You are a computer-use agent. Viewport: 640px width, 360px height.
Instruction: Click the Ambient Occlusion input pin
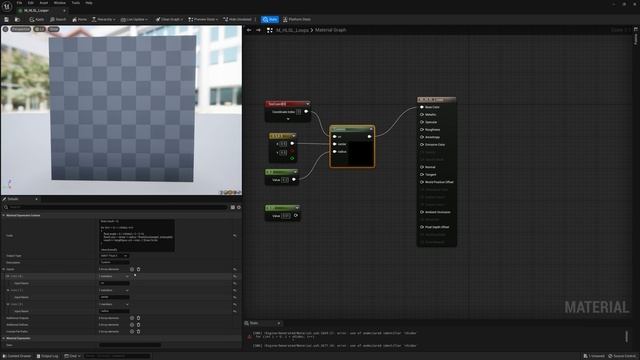422,212
